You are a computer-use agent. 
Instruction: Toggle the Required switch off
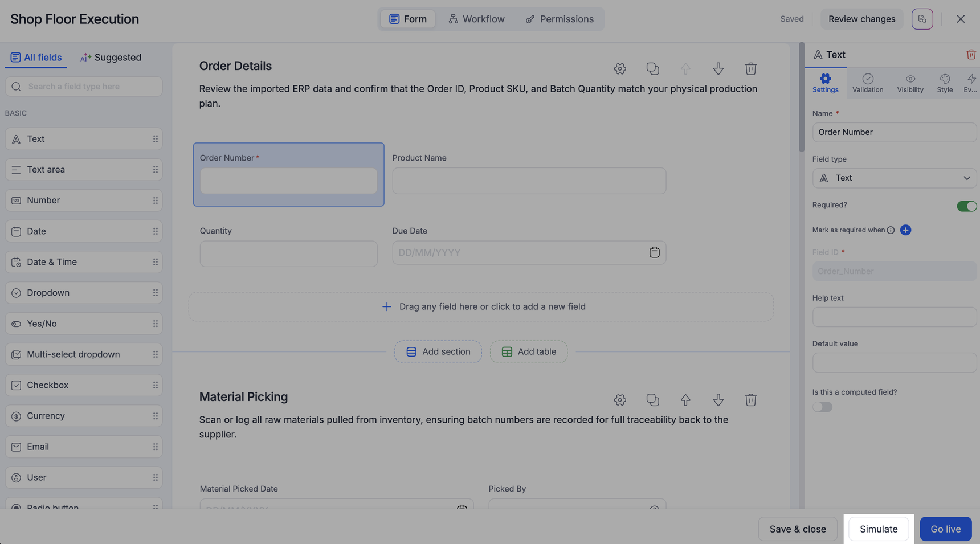pyautogui.click(x=966, y=206)
